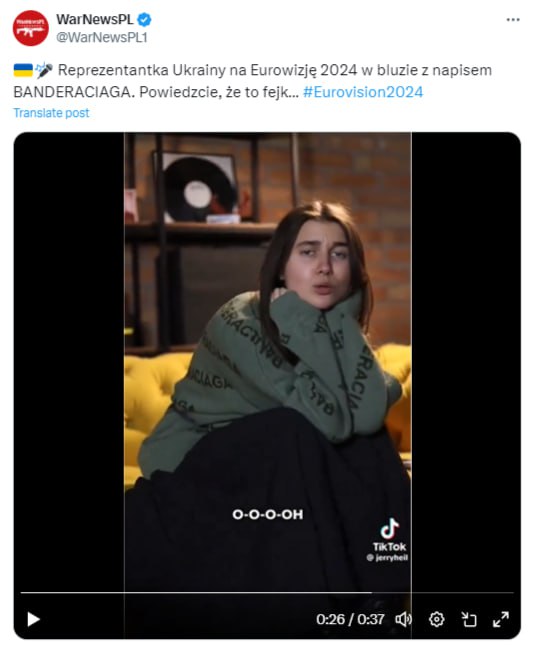This screenshot has height=646, width=534.
Task: Click the WarNewsPL display name
Action: click(x=95, y=19)
